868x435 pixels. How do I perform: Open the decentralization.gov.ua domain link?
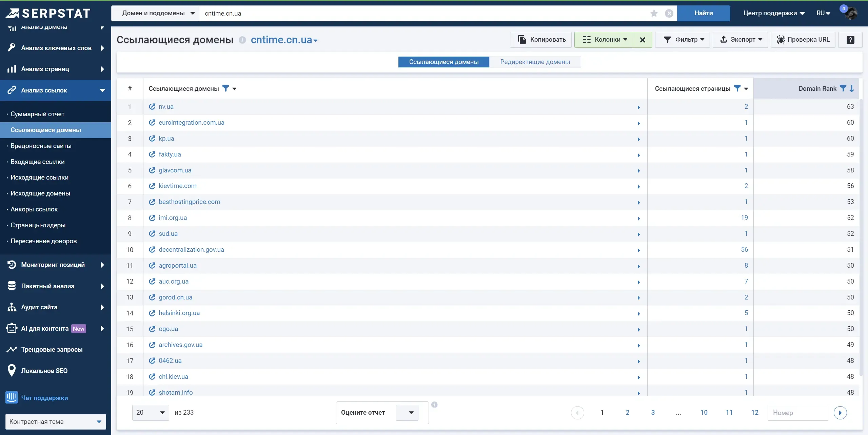(191, 249)
